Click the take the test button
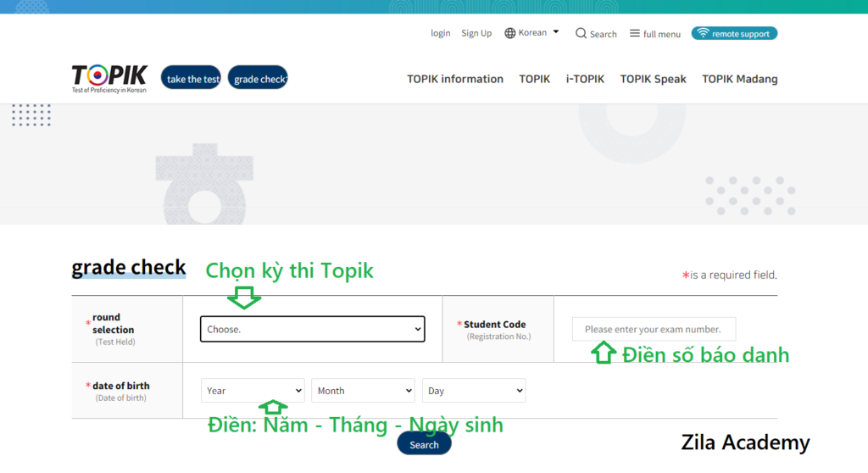Screen dimensions: 868x473 click(191, 77)
